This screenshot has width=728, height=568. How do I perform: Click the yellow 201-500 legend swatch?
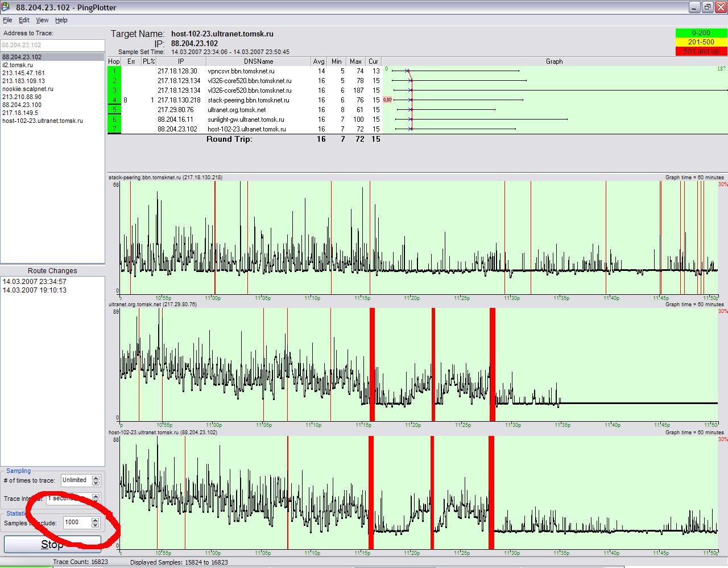pyautogui.click(x=701, y=42)
